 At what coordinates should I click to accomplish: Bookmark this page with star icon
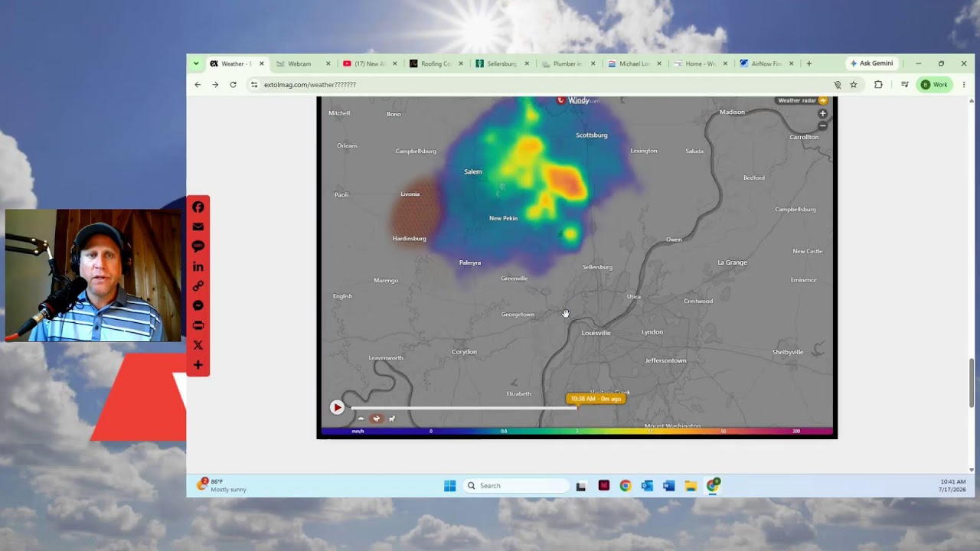click(854, 85)
